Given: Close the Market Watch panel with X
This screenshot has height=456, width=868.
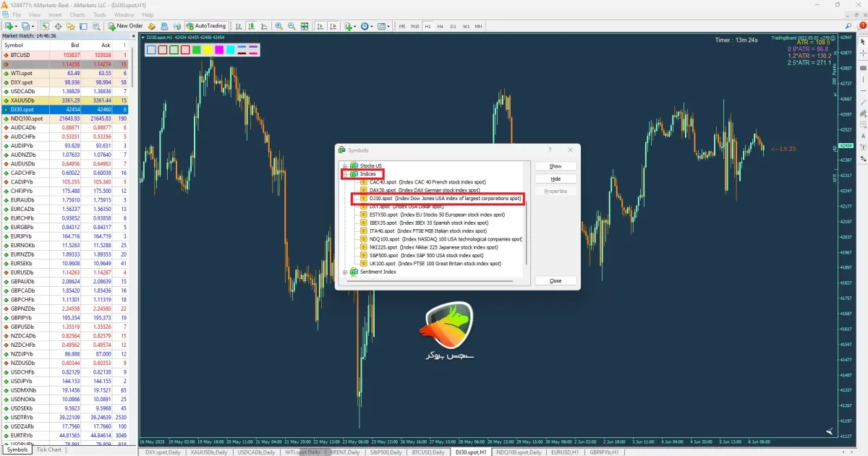Looking at the screenshot, I should tap(133, 35).
